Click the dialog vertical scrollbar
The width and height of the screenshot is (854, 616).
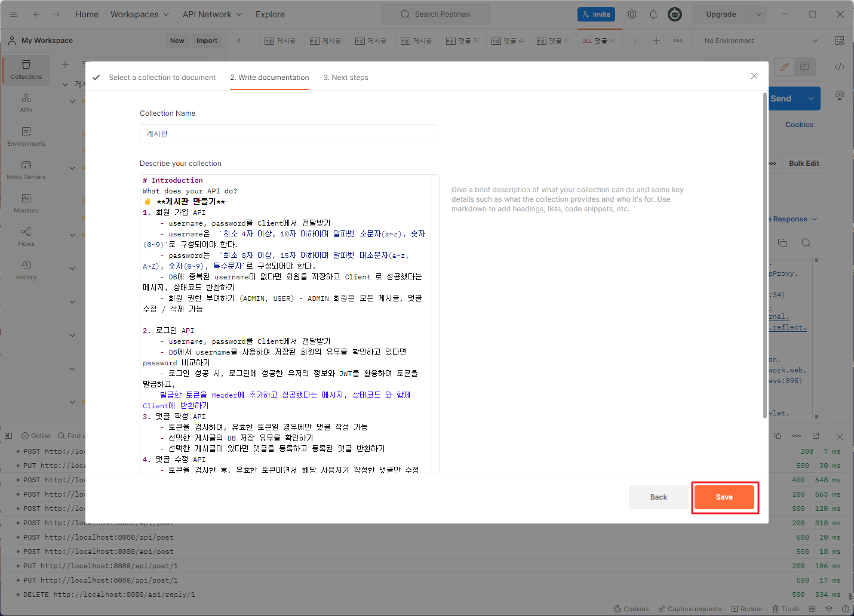click(x=765, y=257)
